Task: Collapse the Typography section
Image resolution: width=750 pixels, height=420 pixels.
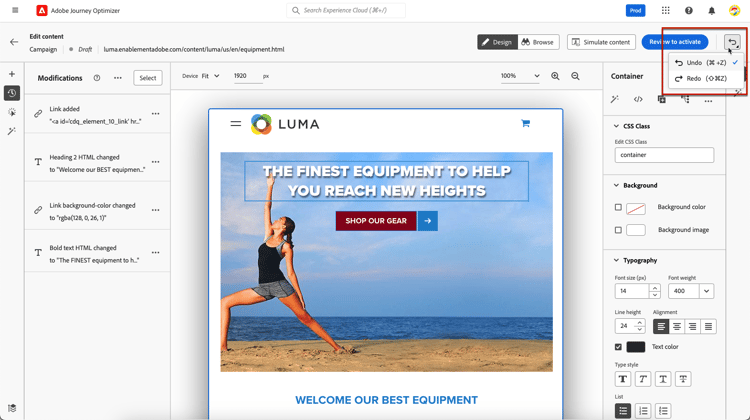Action: 616,261
